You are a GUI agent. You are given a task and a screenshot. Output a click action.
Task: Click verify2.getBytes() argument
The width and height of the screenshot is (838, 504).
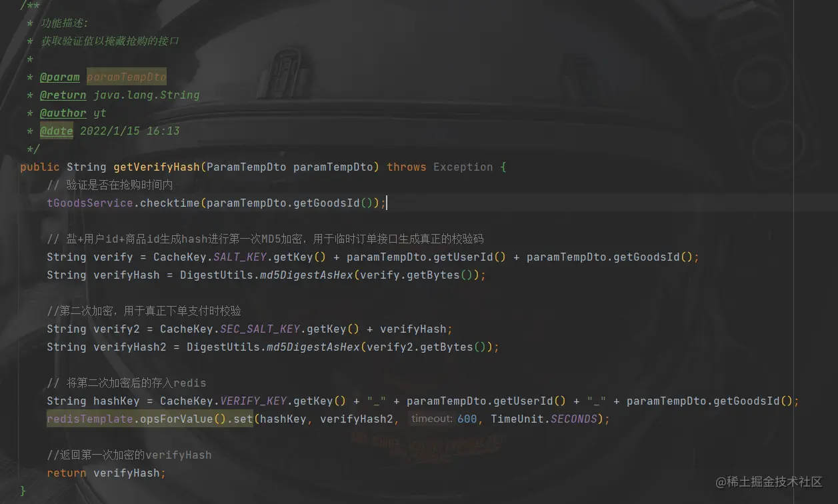pyautogui.click(x=427, y=347)
